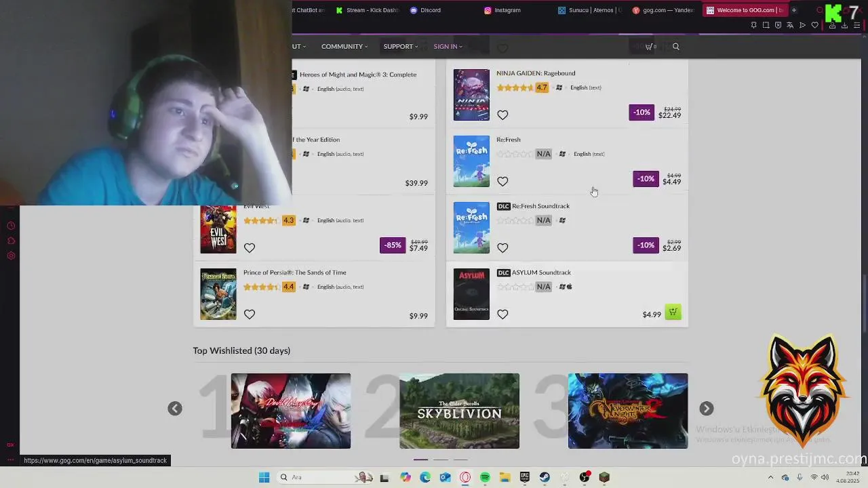Click the Windows Start button

click(x=264, y=477)
